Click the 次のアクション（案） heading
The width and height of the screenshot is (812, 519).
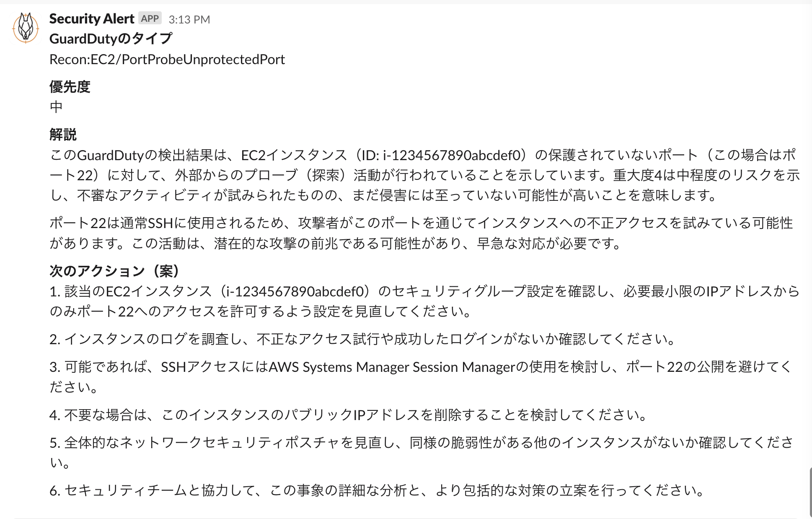coord(114,271)
